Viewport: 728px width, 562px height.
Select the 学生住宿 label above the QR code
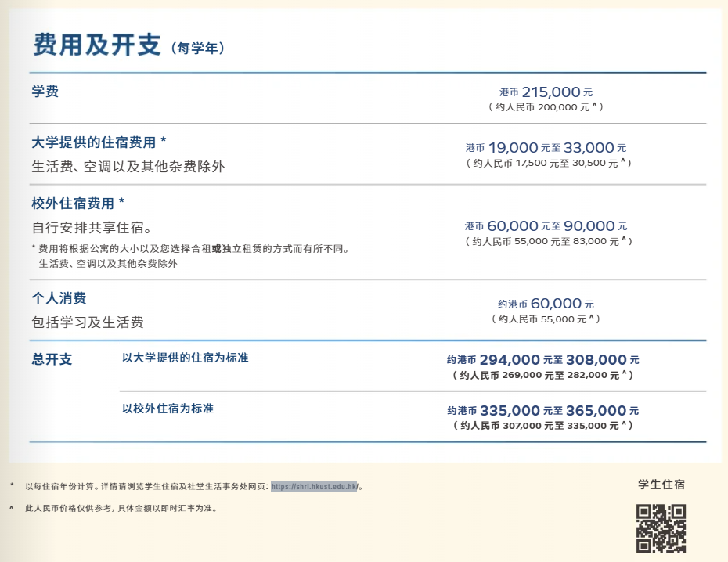[x=661, y=485]
